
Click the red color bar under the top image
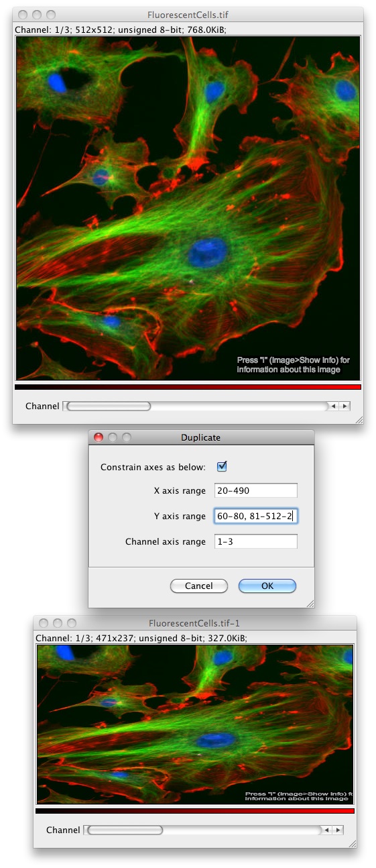coord(188,387)
